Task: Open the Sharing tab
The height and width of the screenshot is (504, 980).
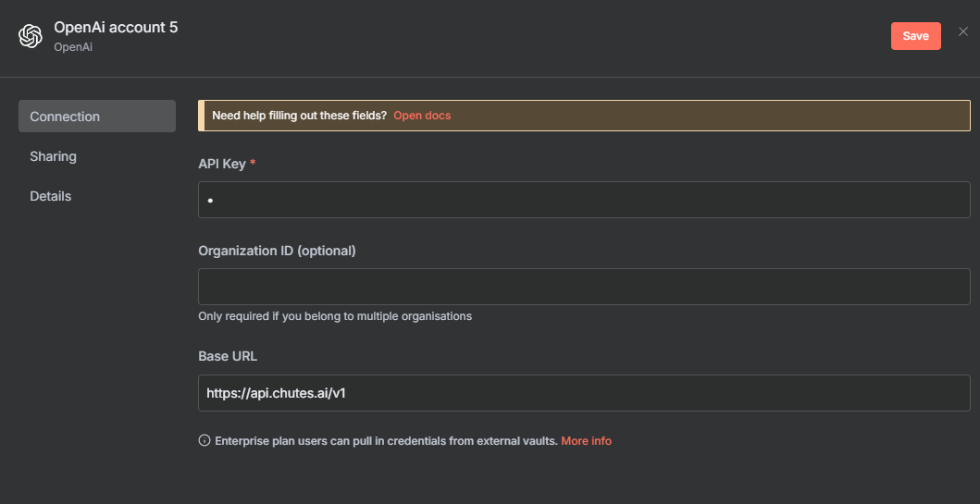Action: pos(54,156)
